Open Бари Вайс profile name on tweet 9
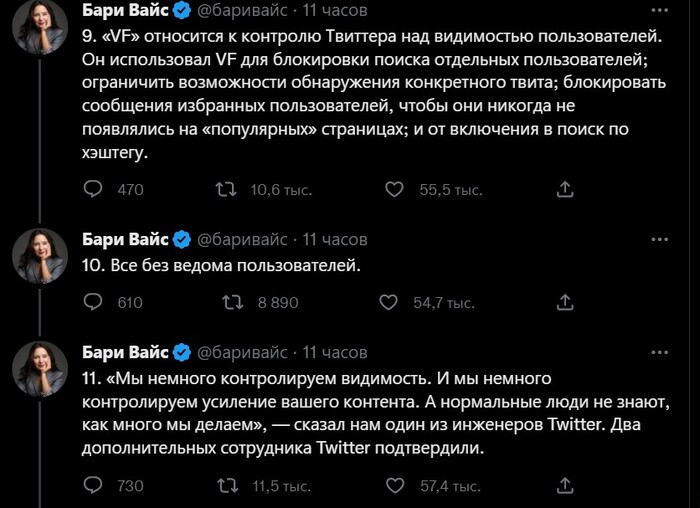Image resolution: width=700 pixels, height=508 pixels. coord(124,11)
